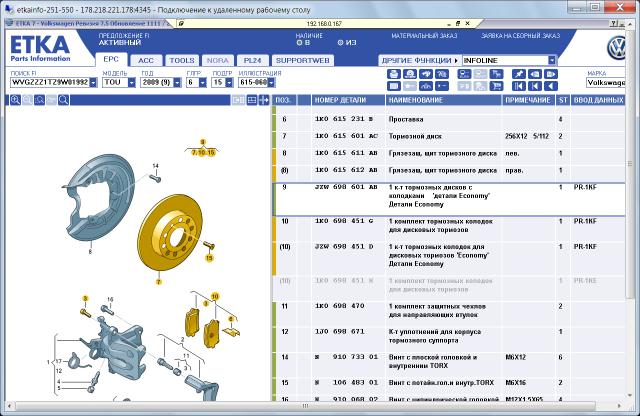
Task: Click the previous page tag icon
Action: pos(535,74)
